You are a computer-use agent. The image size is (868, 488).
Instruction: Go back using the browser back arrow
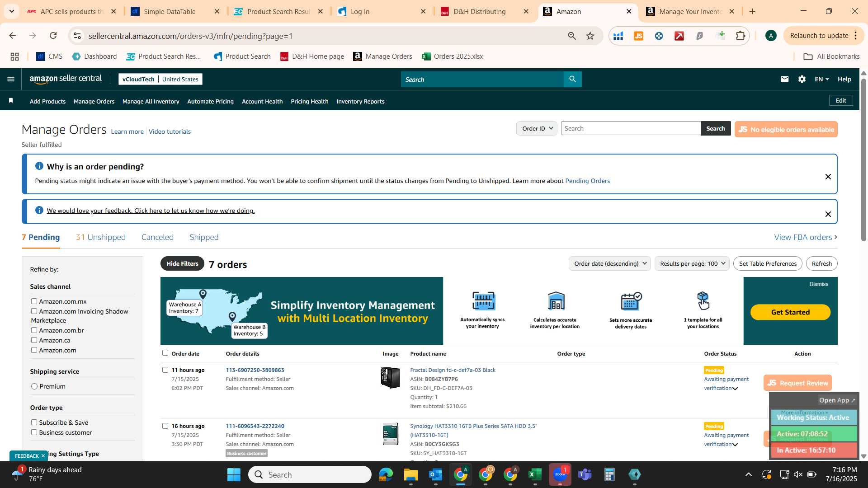[x=13, y=36]
